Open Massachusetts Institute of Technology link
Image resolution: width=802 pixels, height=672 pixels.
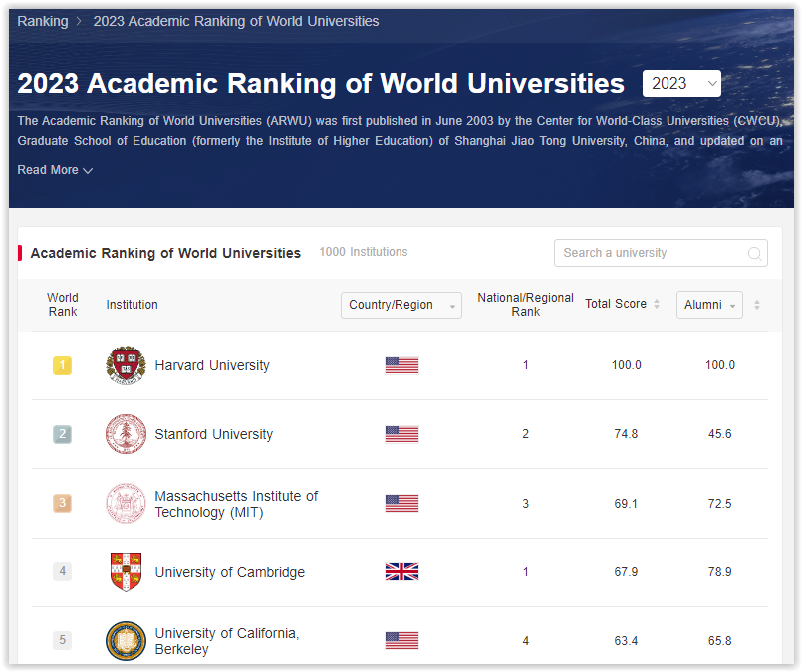pyautogui.click(x=236, y=504)
